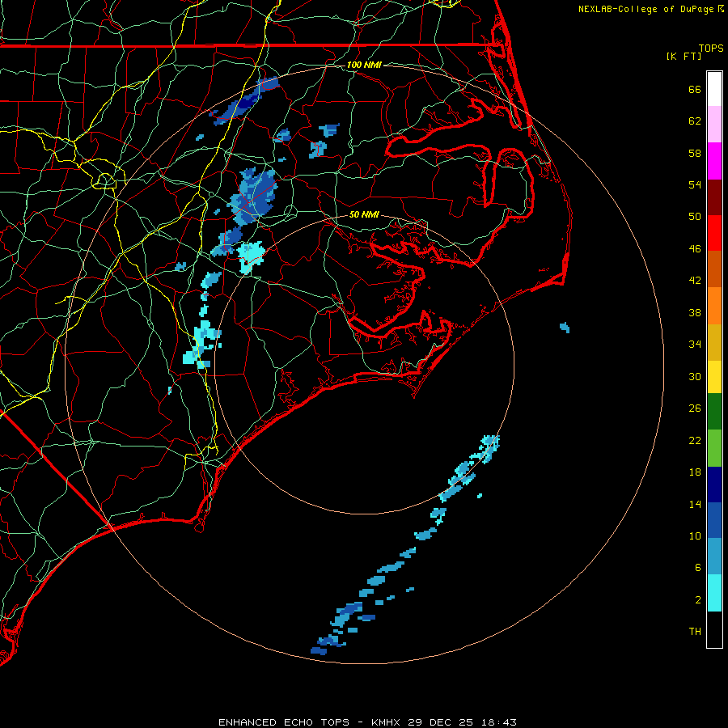Click the bright cyan echo near 50 NMI ring
Screen dimensions: 728x728
pyautogui.click(x=251, y=256)
